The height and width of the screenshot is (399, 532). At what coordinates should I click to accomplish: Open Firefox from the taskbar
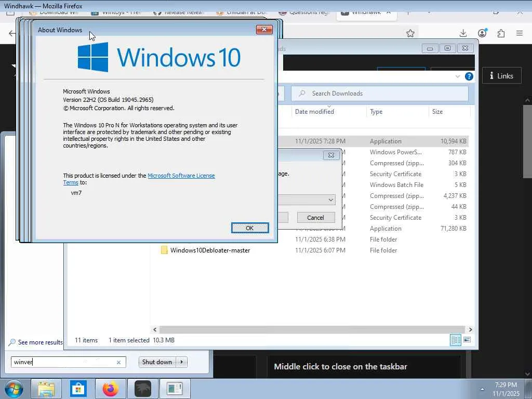click(x=111, y=389)
